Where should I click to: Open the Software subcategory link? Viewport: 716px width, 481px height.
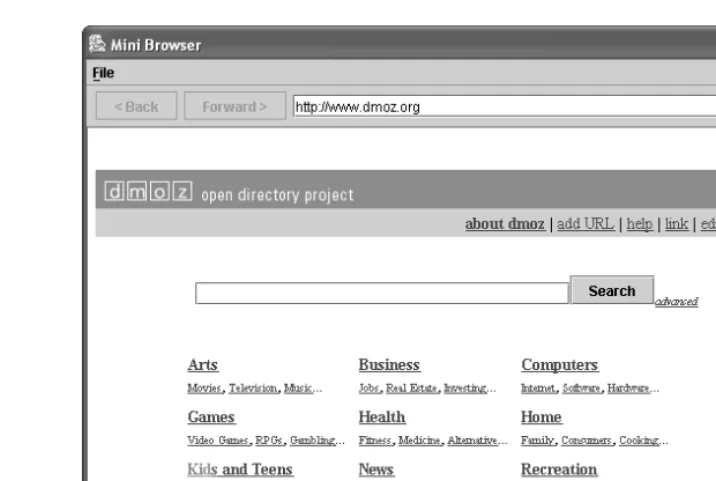click(581, 388)
